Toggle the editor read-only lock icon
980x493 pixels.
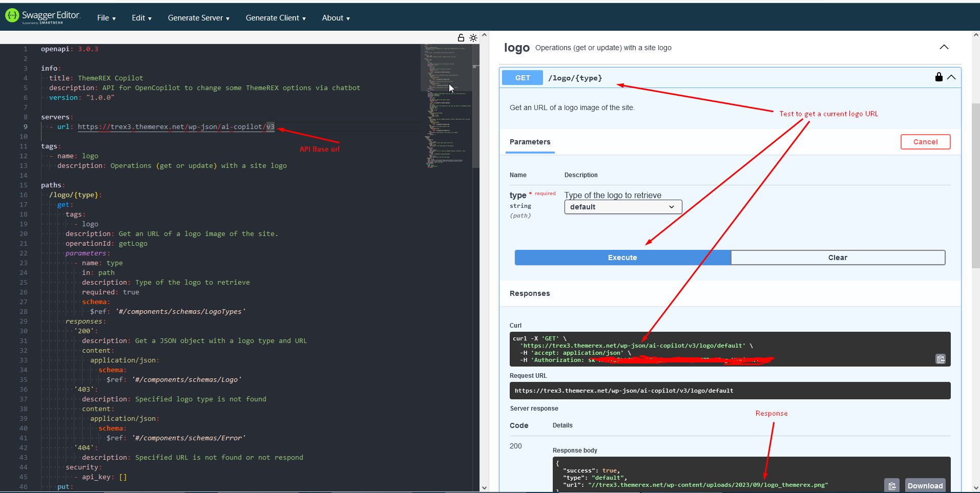pos(461,38)
